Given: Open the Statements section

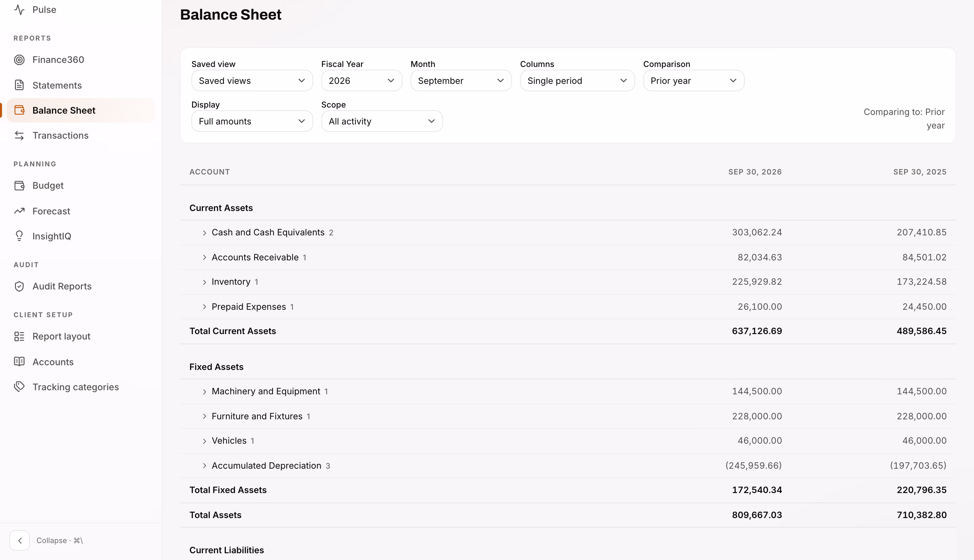Looking at the screenshot, I should (81, 85).
